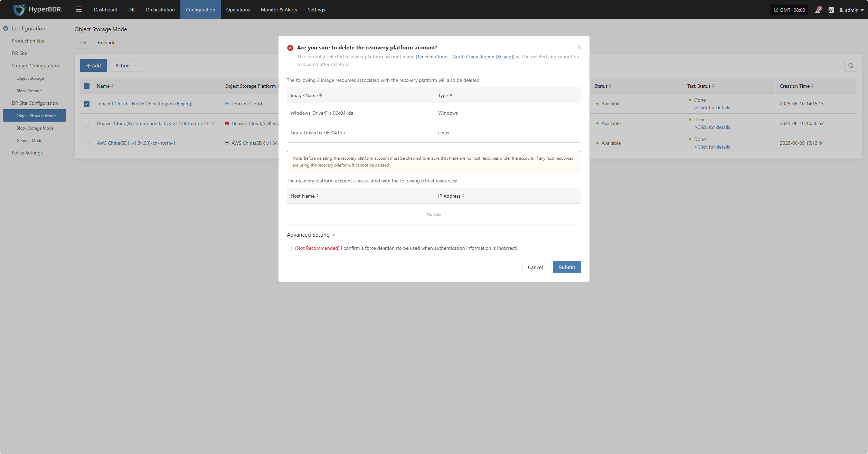Click details link for Tencent Cloud task

pos(712,107)
